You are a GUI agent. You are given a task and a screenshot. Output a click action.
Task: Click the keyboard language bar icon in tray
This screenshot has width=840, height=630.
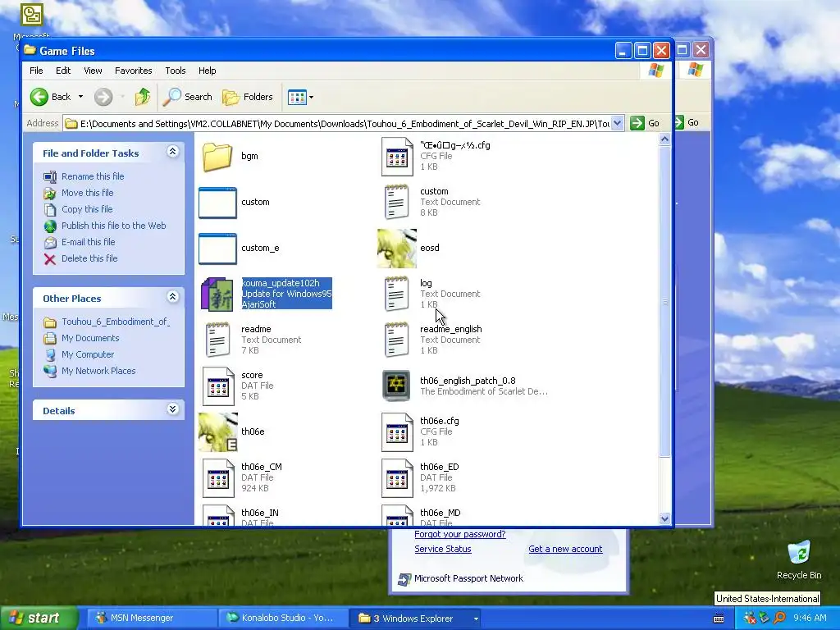[719, 619]
